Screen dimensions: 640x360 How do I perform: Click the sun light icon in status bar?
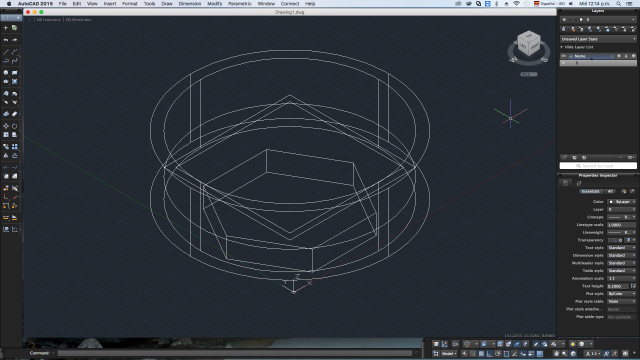tap(573, 344)
